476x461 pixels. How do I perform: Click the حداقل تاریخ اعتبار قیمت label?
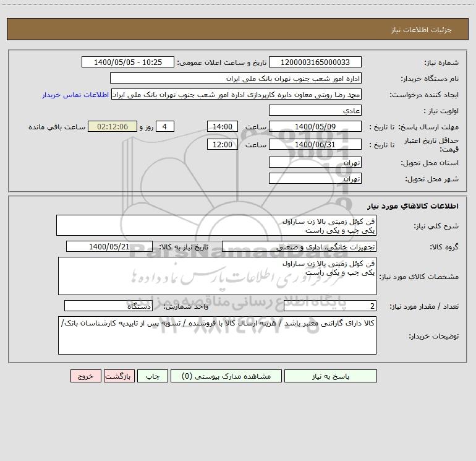(431, 145)
